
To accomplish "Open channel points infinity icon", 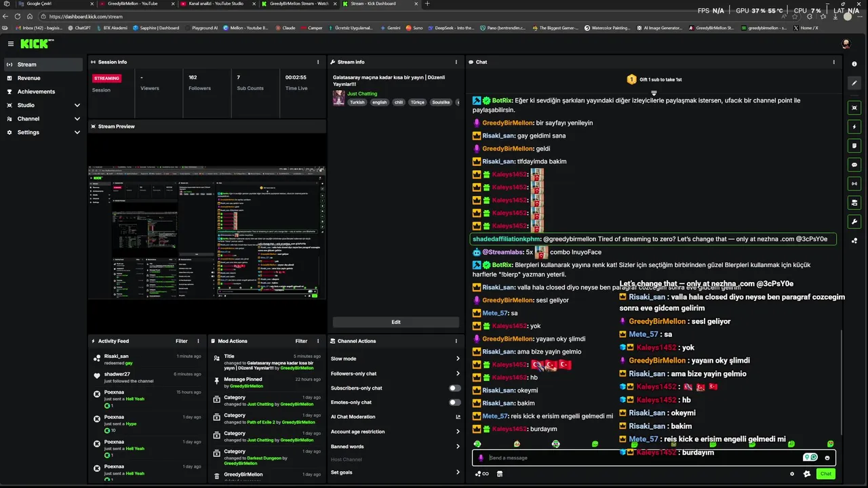I will (x=482, y=474).
